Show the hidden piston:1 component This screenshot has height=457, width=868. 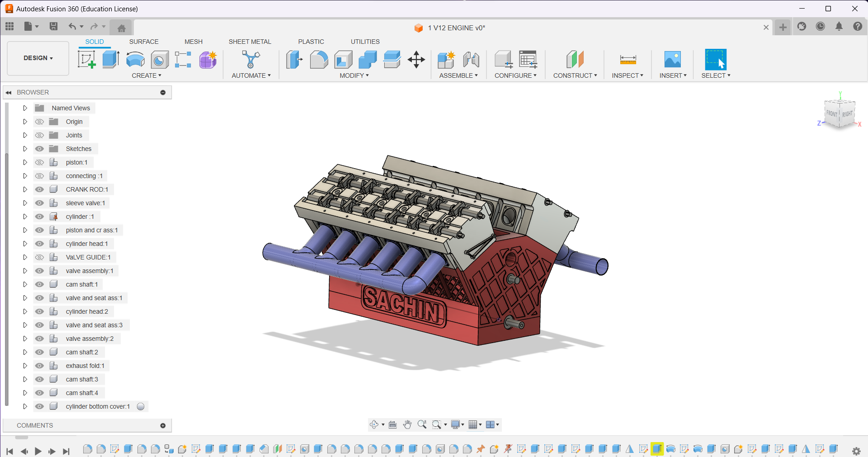click(40, 162)
